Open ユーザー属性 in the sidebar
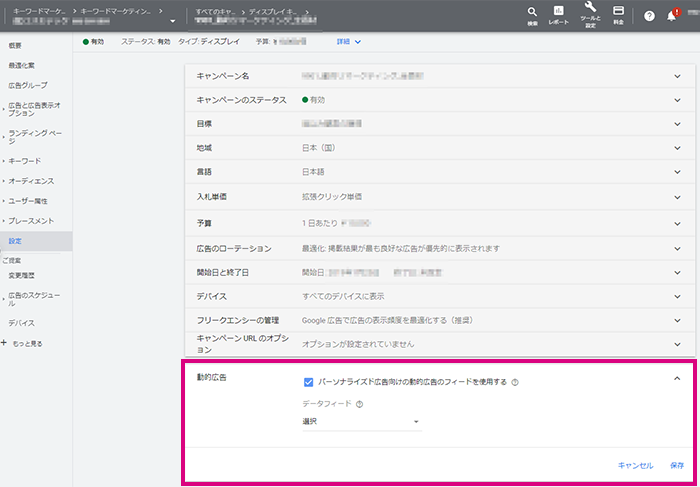The height and width of the screenshot is (487, 700). [x=28, y=201]
